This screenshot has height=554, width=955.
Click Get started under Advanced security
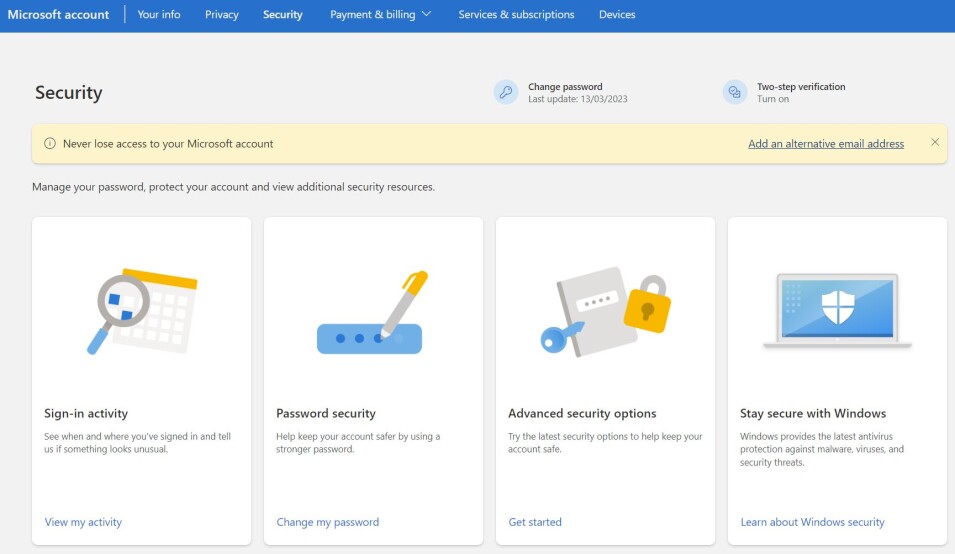[x=535, y=522]
